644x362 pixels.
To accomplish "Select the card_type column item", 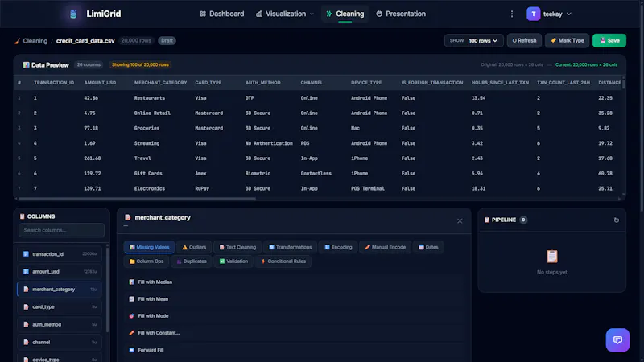I will pyautogui.click(x=60, y=307).
